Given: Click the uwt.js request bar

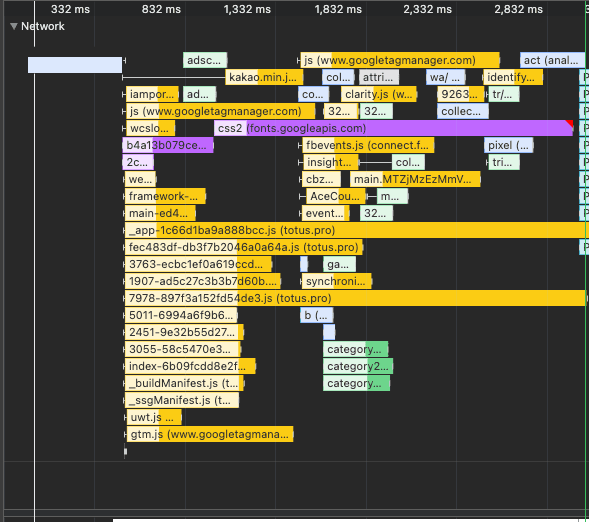Looking at the screenshot, I should pos(154,417).
